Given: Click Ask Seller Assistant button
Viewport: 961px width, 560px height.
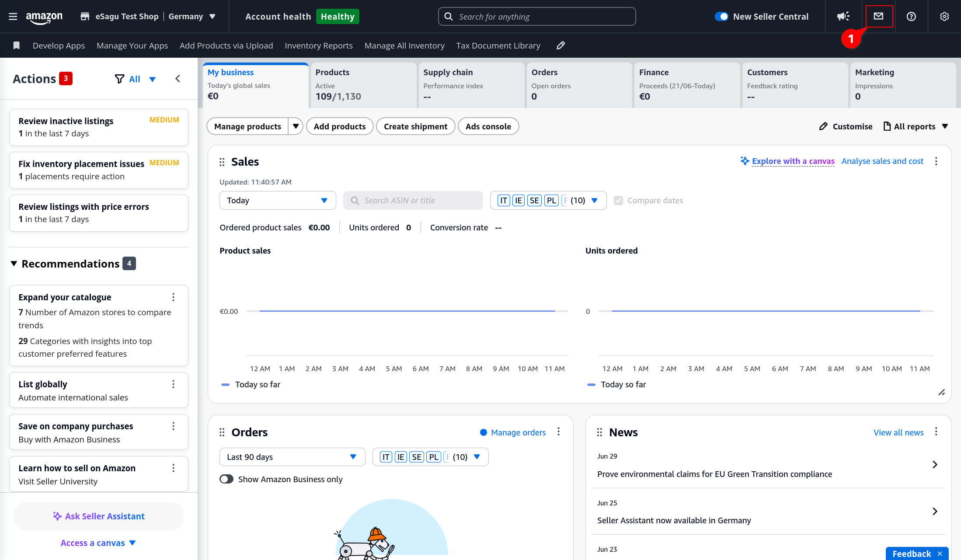Looking at the screenshot, I should click(x=99, y=516).
